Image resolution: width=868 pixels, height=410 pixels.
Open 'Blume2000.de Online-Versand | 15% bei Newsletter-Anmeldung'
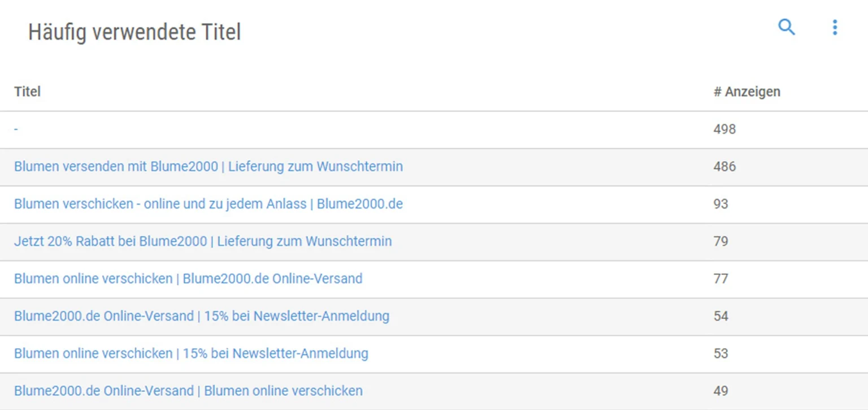(x=201, y=316)
